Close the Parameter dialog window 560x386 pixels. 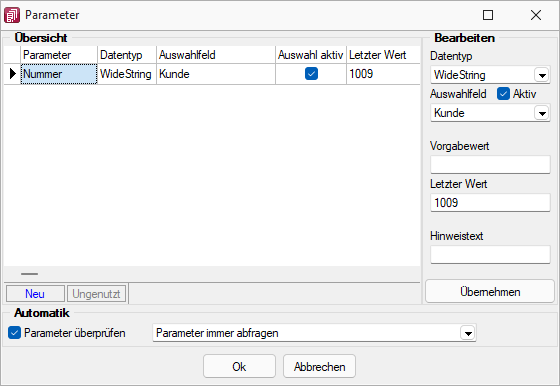[536, 15]
